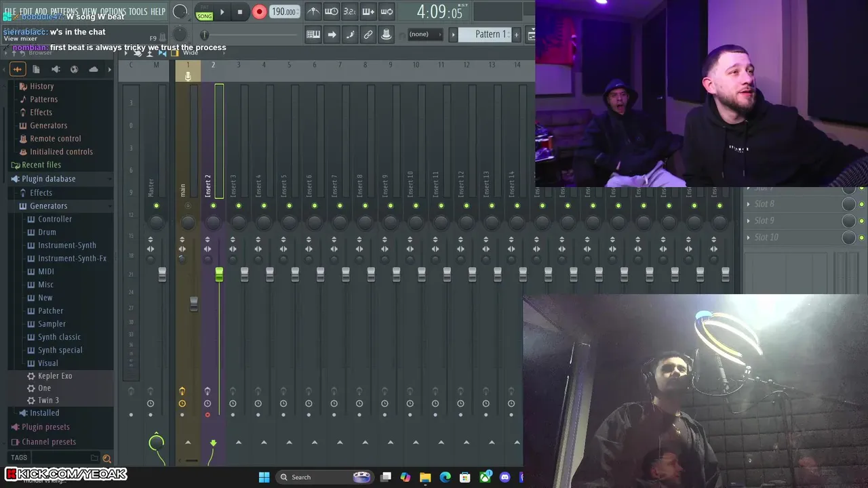
Task: Toggle wait for input before recording
Action: (331, 12)
